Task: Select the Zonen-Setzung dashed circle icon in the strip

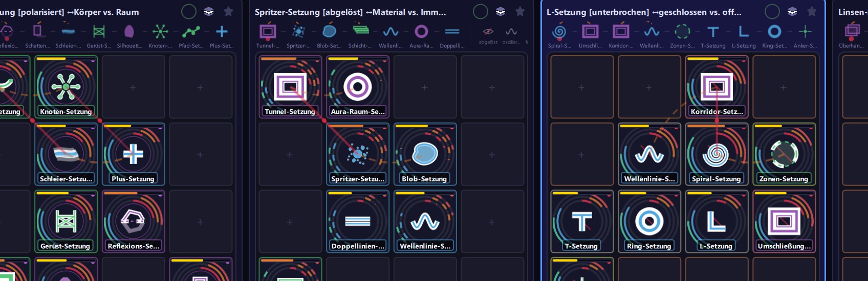Action: click(682, 32)
